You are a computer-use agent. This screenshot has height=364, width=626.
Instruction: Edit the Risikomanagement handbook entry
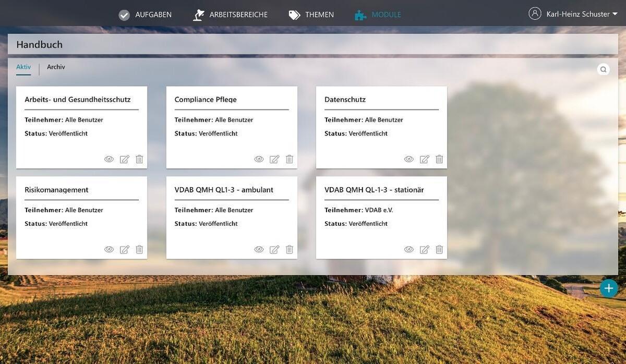coord(124,249)
